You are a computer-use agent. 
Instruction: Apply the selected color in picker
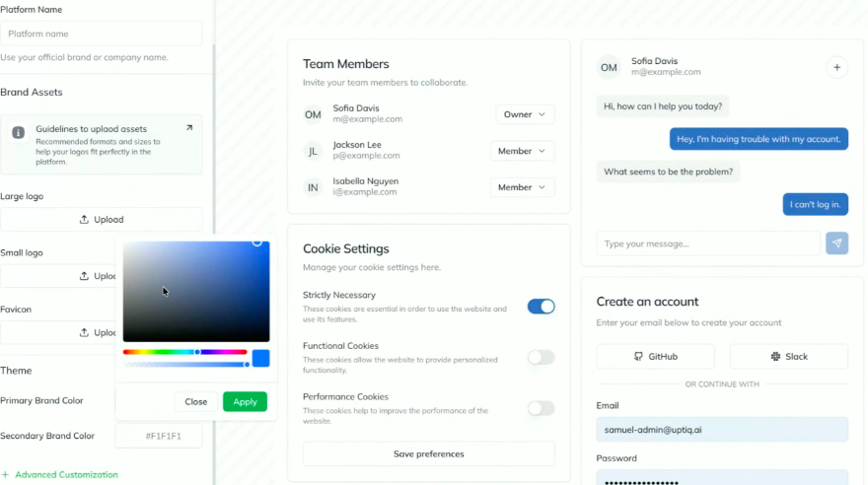pos(245,401)
